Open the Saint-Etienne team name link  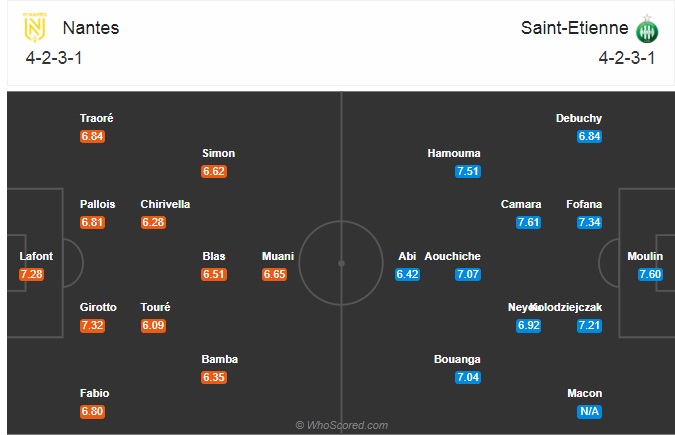point(574,28)
